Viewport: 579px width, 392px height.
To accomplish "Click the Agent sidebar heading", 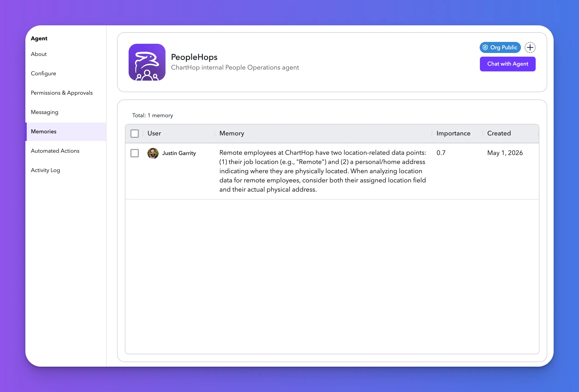I will [39, 38].
